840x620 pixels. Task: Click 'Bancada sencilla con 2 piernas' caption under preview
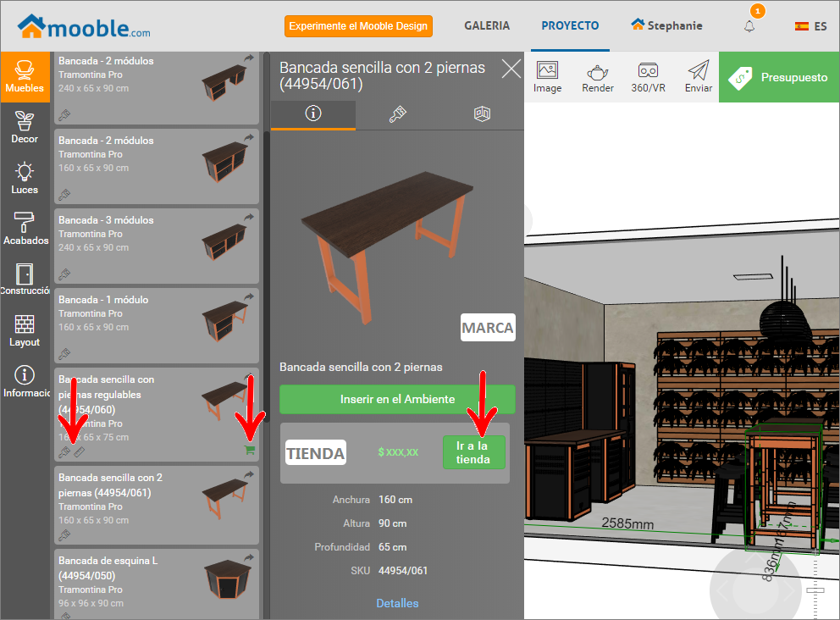coord(361,367)
